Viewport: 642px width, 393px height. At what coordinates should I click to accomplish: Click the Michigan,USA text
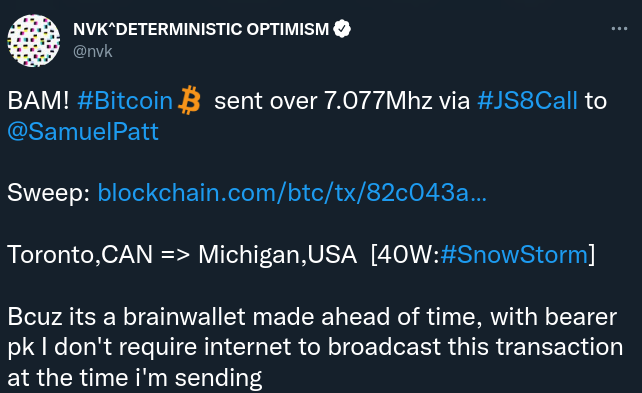pyautogui.click(x=278, y=254)
